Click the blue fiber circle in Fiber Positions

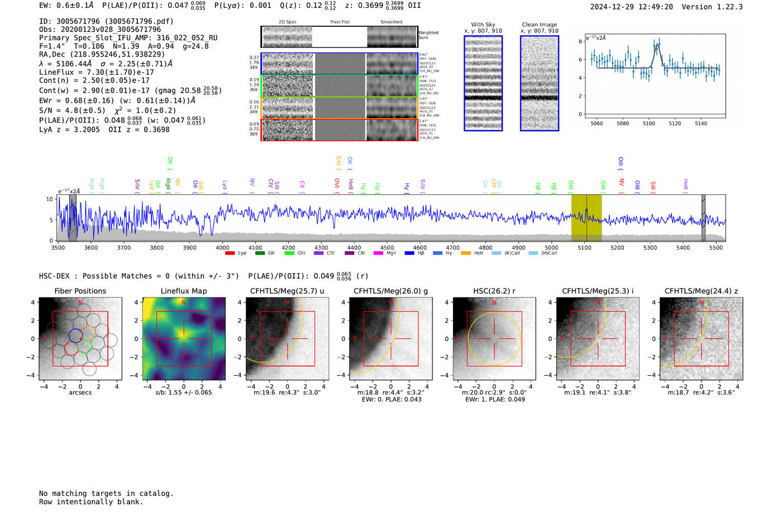click(76, 336)
